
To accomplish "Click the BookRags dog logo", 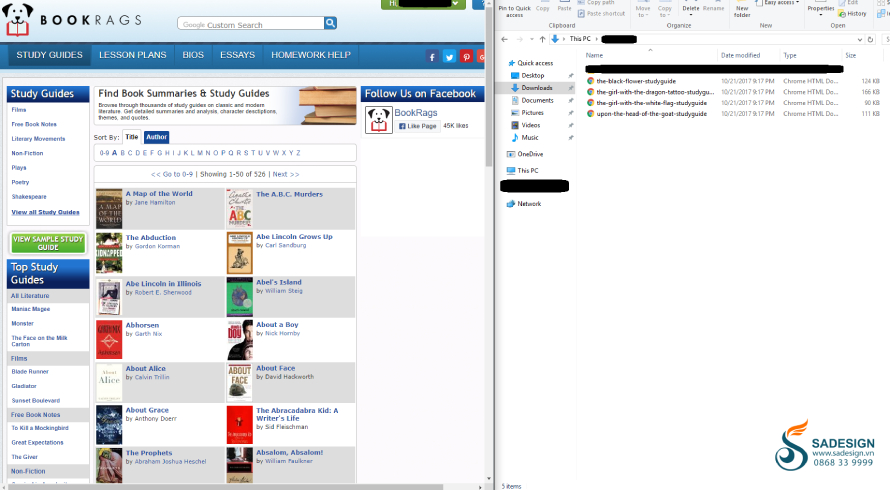I will point(18,20).
